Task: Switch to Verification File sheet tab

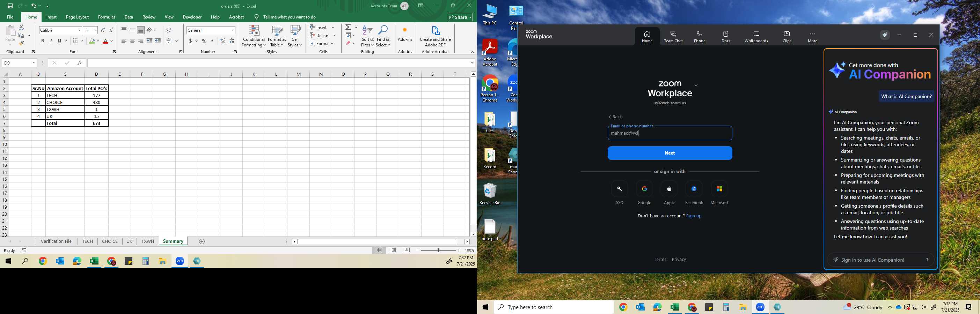Action: click(x=56, y=241)
